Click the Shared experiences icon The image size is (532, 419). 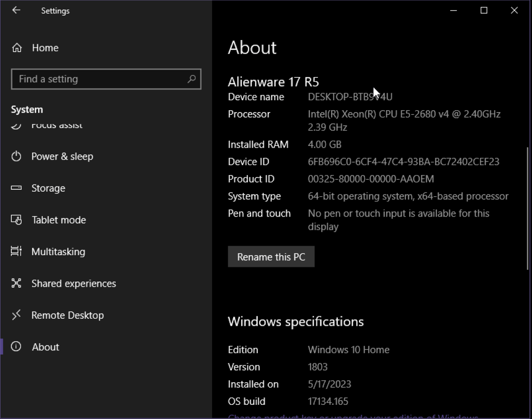click(x=16, y=283)
